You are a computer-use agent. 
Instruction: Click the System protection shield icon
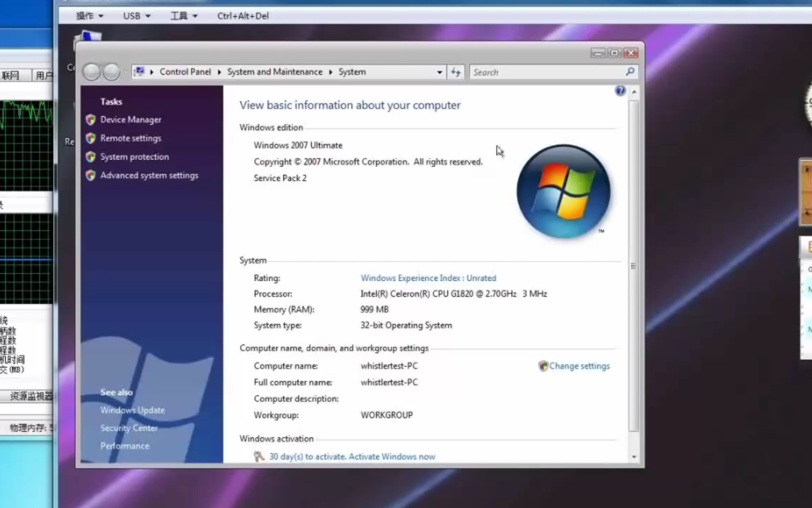coord(91,157)
